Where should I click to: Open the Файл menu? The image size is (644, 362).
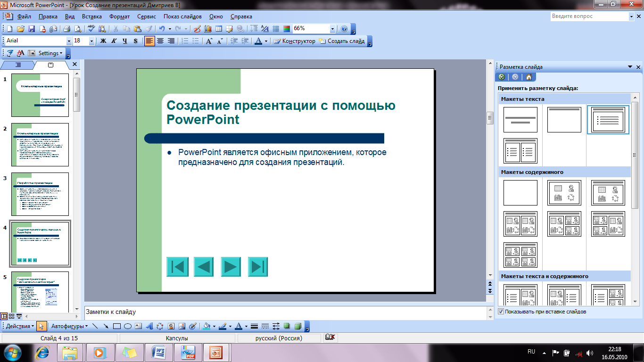[24, 16]
